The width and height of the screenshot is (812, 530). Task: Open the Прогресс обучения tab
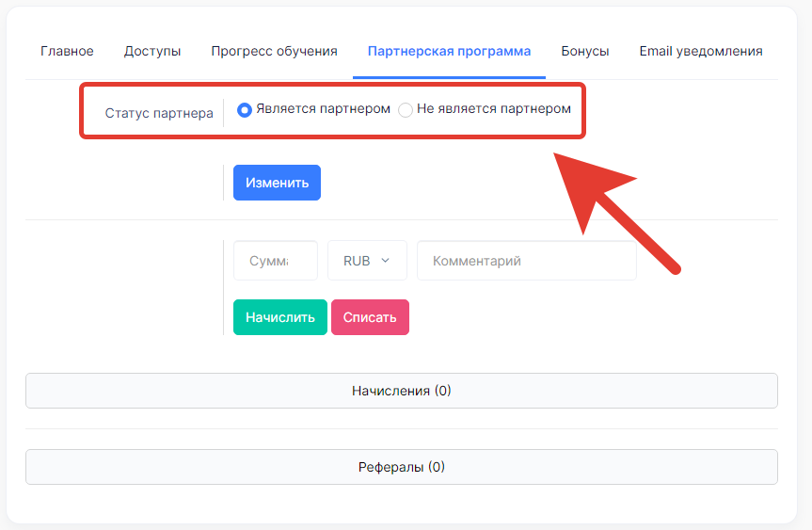click(x=274, y=51)
